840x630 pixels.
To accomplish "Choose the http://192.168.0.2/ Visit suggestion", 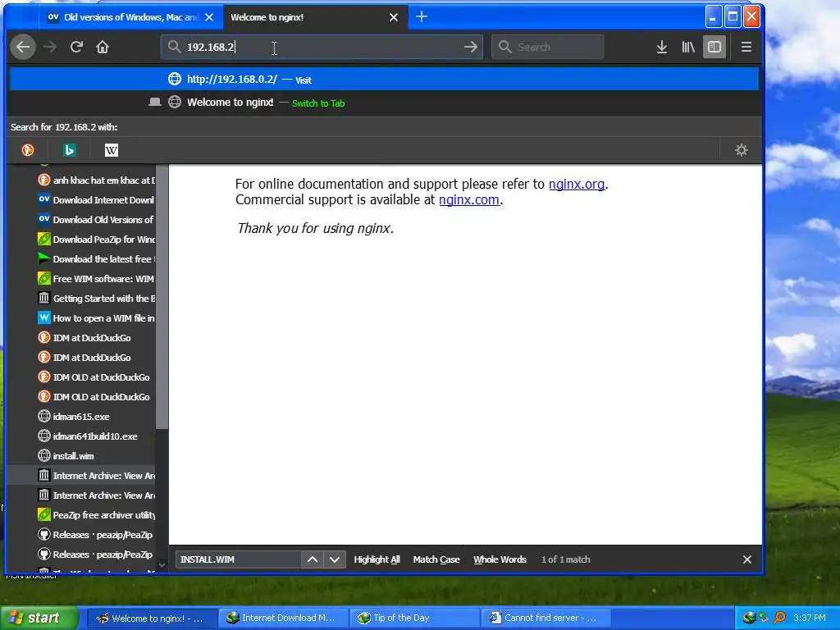I will 384,80.
